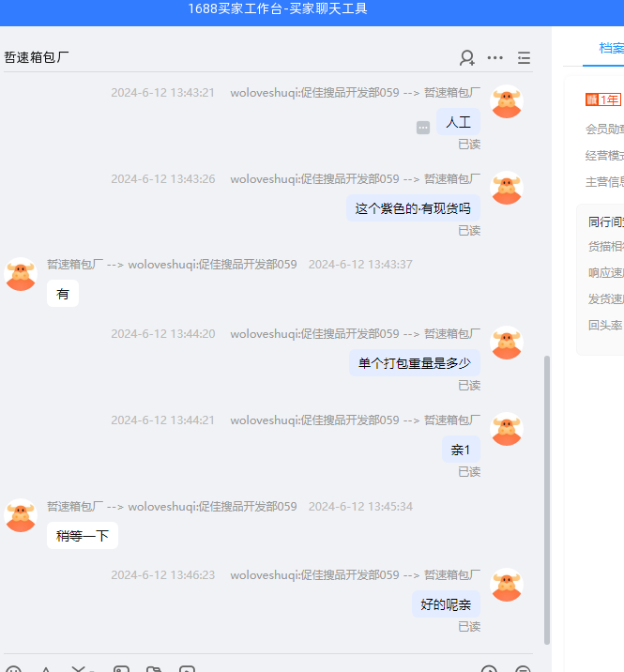Click the avatar beside 单个打包重量是多少
The width and height of the screenshot is (624, 672).
[507, 343]
